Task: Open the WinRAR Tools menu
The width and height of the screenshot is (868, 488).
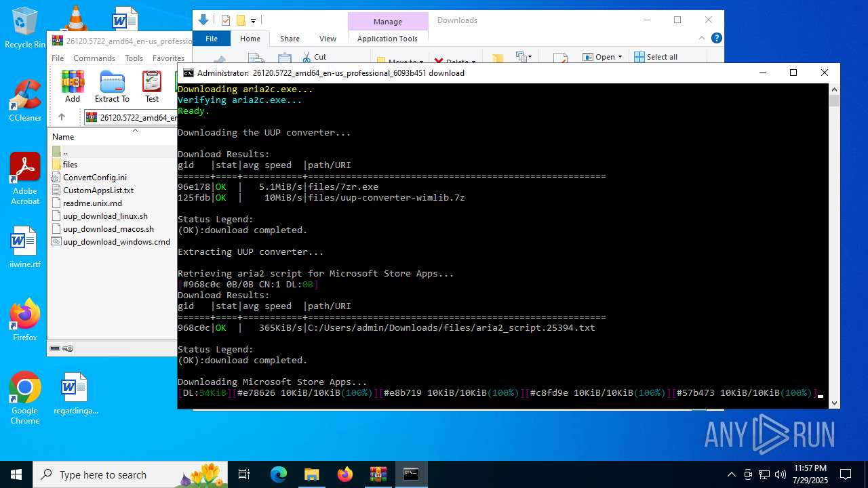Action: coord(134,58)
